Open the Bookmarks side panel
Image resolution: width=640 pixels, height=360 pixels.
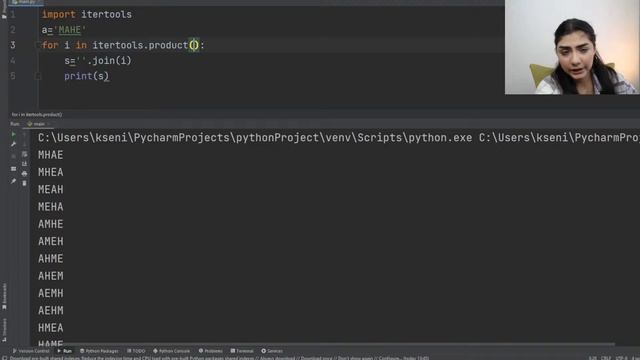click(x=4, y=297)
